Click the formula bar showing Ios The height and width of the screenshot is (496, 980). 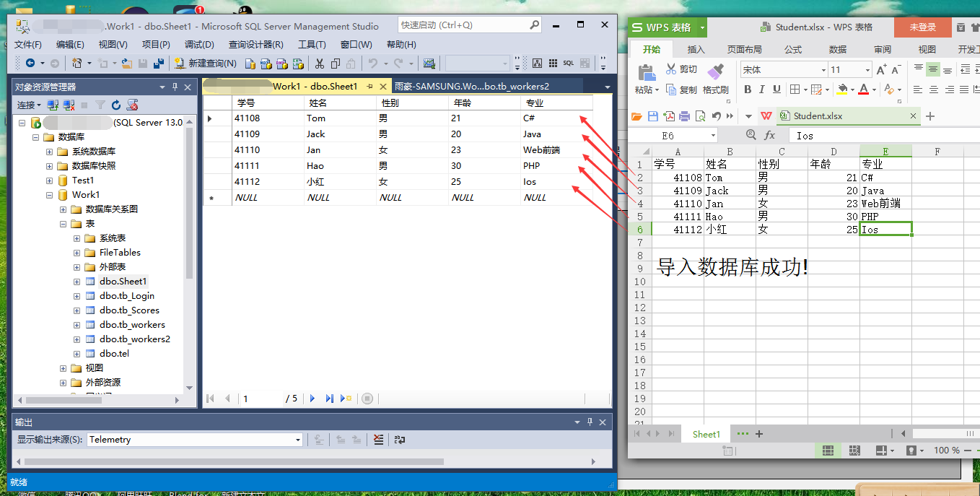click(885, 135)
